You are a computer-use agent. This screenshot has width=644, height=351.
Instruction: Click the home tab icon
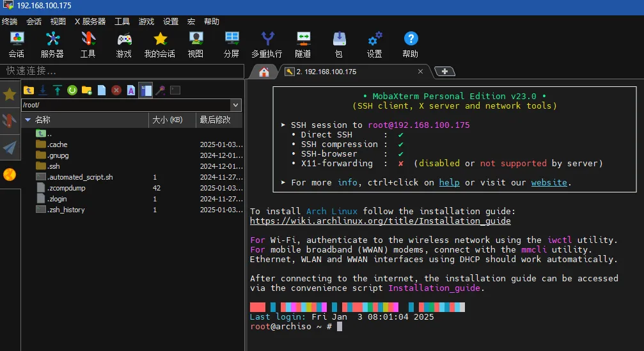(x=264, y=72)
